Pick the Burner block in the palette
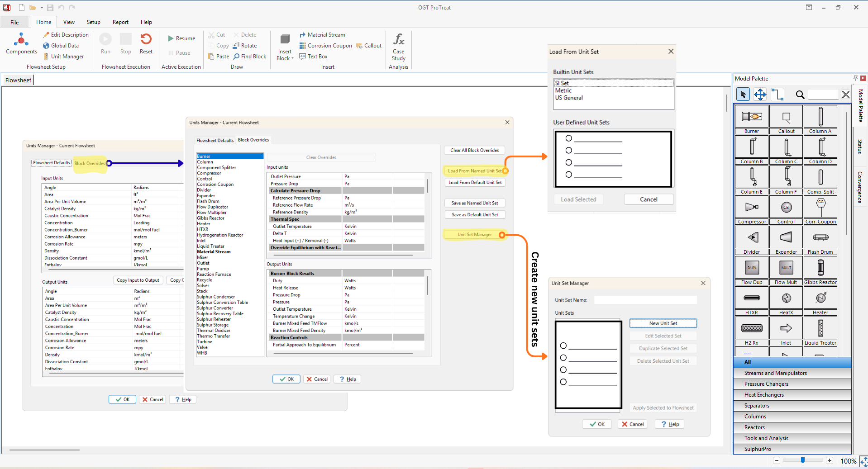The width and height of the screenshot is (868, 469). pyautogui.click(x=752, y=119)
